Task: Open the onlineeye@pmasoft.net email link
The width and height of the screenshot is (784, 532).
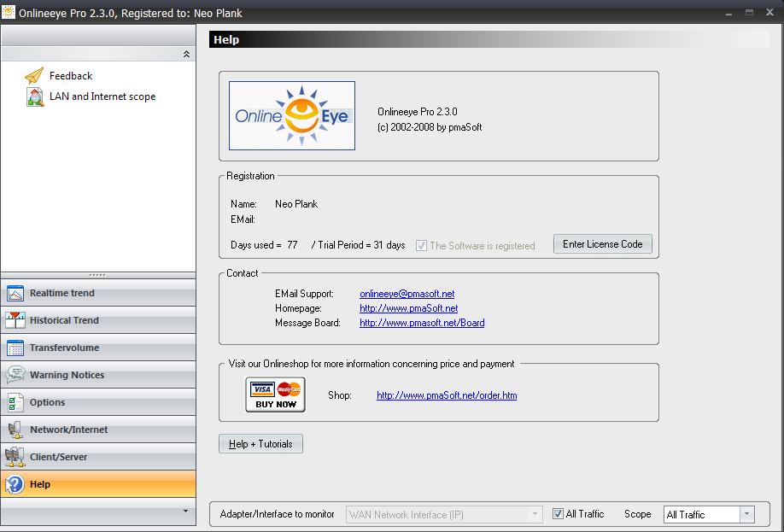Action: tap(407, 294)
